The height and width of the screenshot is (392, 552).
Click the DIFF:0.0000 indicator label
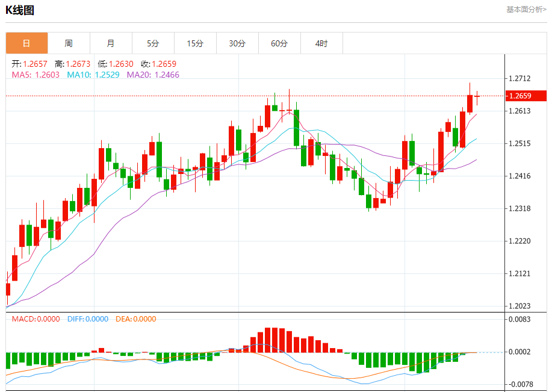88,319
